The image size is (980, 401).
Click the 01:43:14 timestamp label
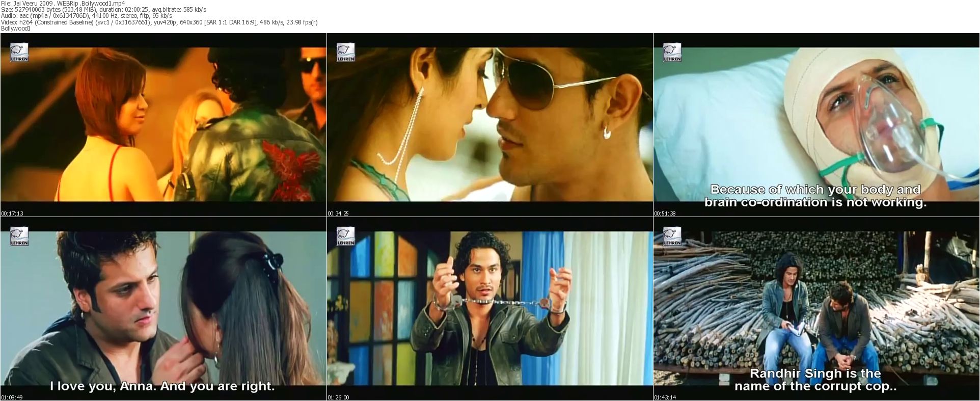pyautogui.click(x=665, y=397)
